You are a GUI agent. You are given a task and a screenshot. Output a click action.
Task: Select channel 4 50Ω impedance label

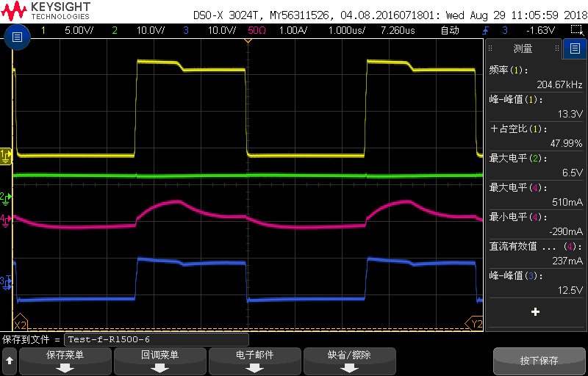tap(257, 30)
